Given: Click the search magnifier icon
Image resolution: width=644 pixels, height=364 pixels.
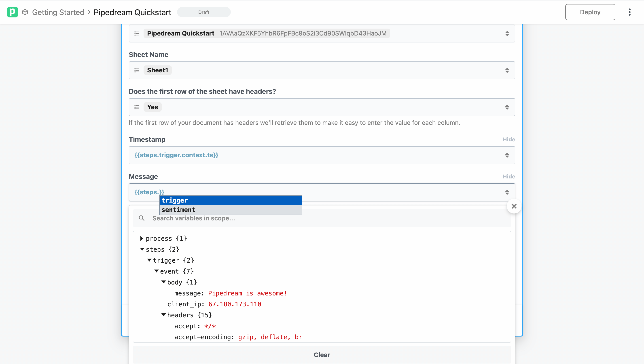Looking at the screenshot, I should pos(142,218).
